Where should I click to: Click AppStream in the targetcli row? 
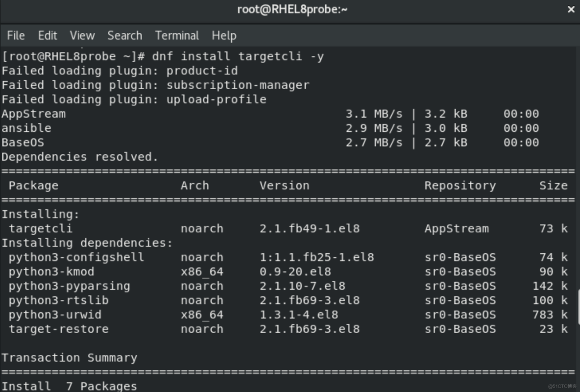457,229
